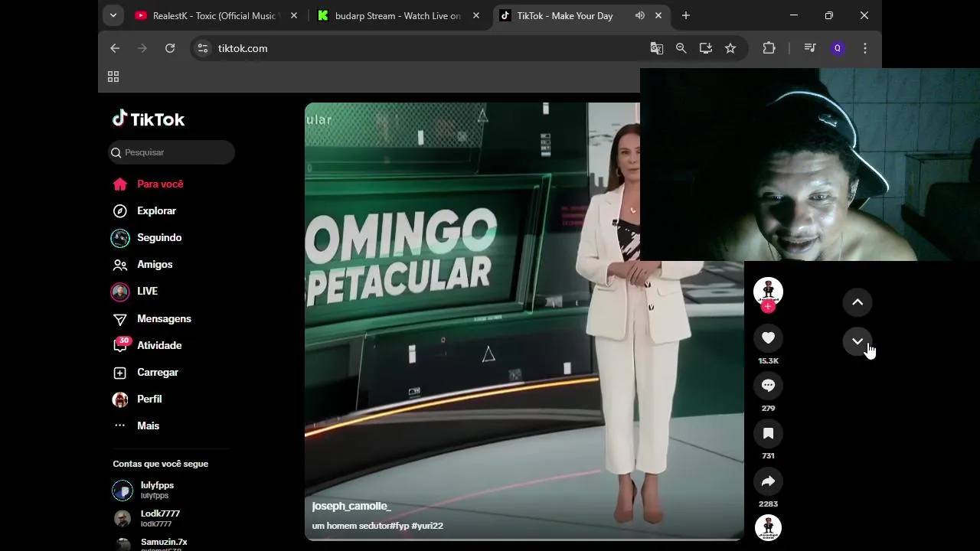This screenshot has height=551, width=980.
Task: Install the app icon in address bar
Action: [x=706, y=48]
